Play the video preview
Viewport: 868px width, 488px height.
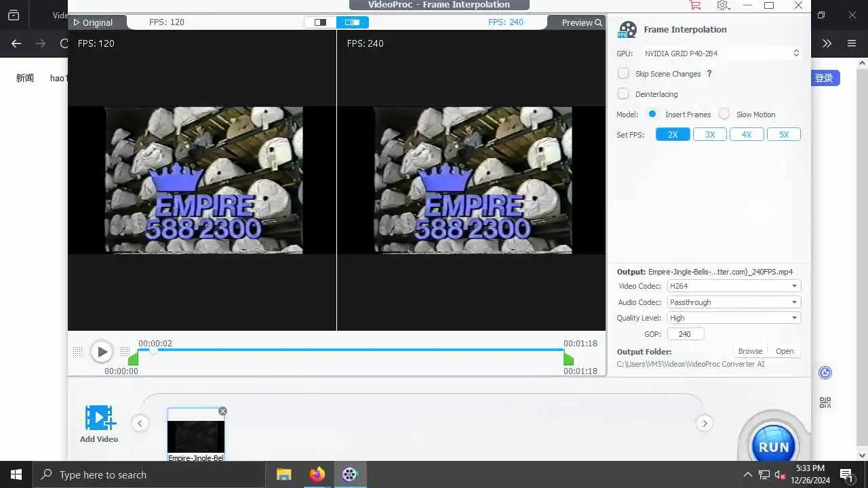[x=102, y=352]
